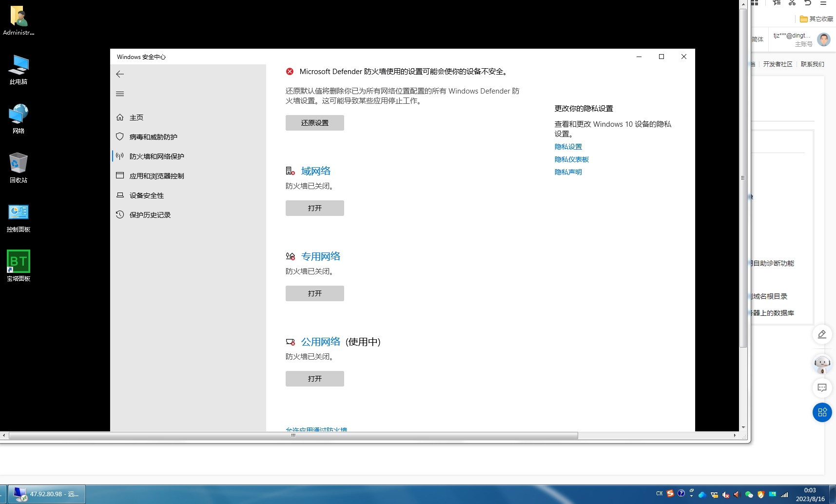Click the Sogou input method tray icon

pos(670,494)
